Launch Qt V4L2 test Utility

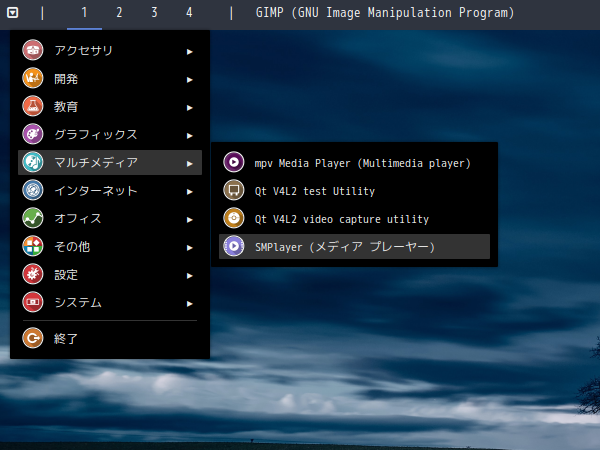click(x=354, y=190)
